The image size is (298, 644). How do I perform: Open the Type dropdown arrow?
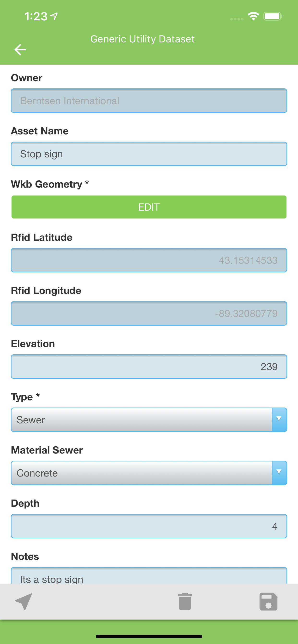click(x=279, y=420)
